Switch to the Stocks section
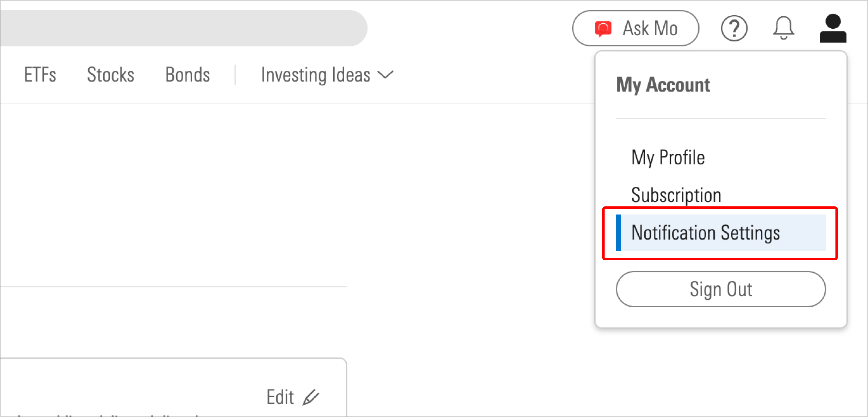This screenshot has height=417, width=868. pyautogui.click(x=111, y=75)
